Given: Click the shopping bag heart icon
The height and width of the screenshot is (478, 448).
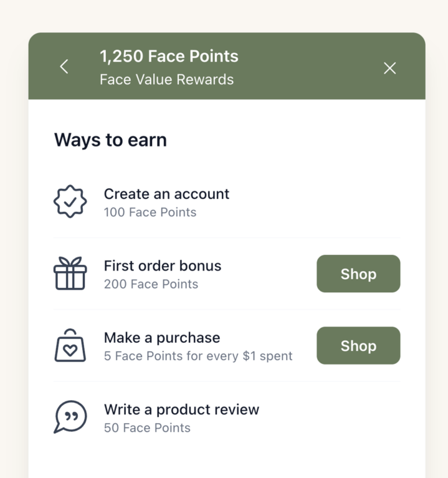Looking at the screenshot, I should point(70,345).
